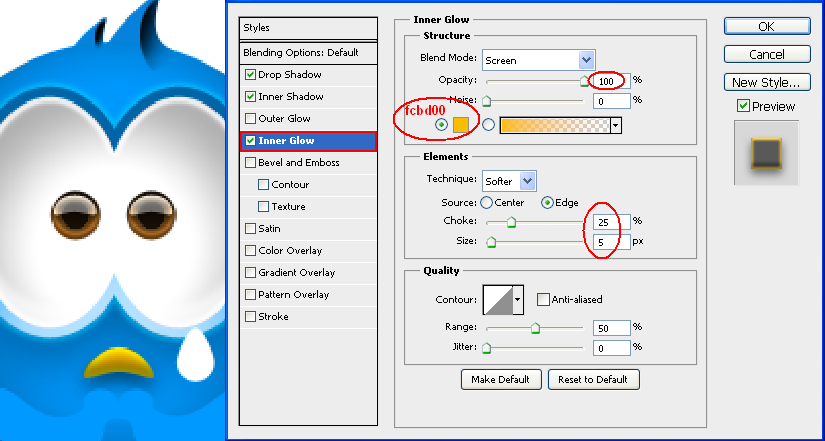Screen dimensions: 825x441
Task: Check the Anti-aliased option
Action: 543,299
